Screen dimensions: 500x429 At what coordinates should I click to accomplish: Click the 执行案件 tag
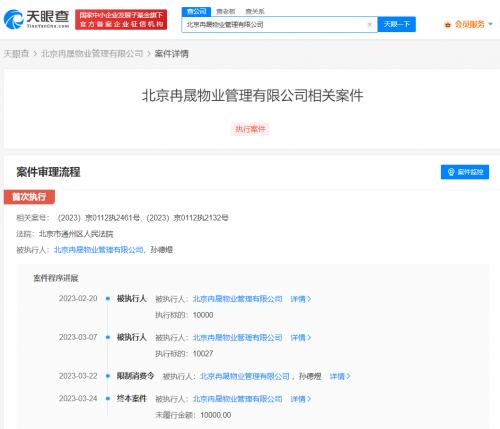[250, 129]
